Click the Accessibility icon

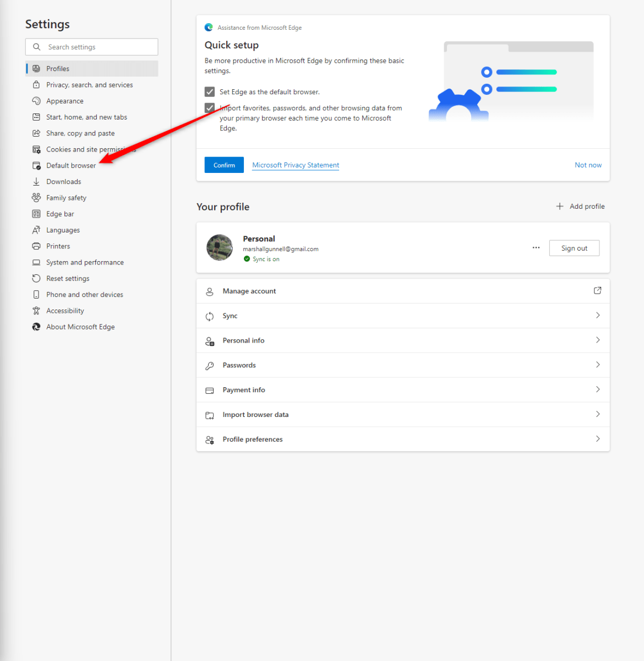pos(36,311)
